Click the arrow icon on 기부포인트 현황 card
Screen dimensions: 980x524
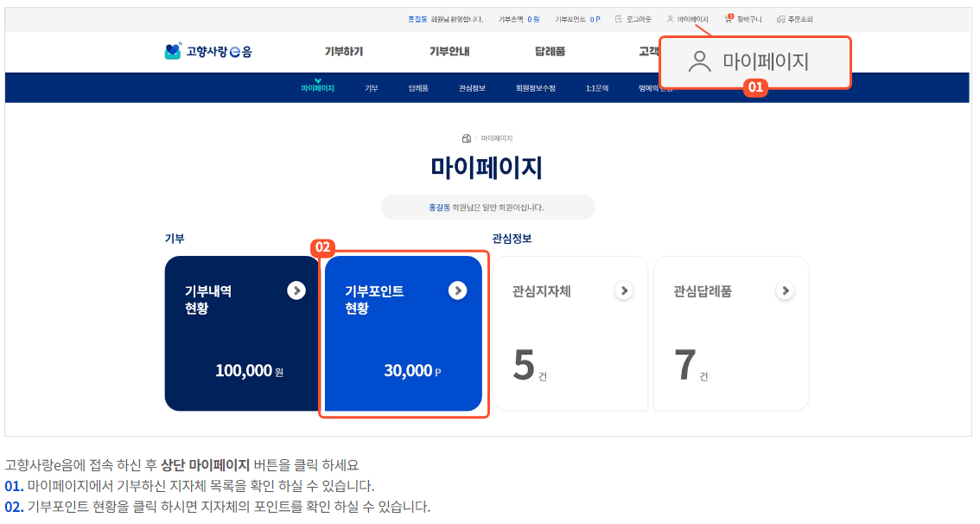[x=457, y=291]
